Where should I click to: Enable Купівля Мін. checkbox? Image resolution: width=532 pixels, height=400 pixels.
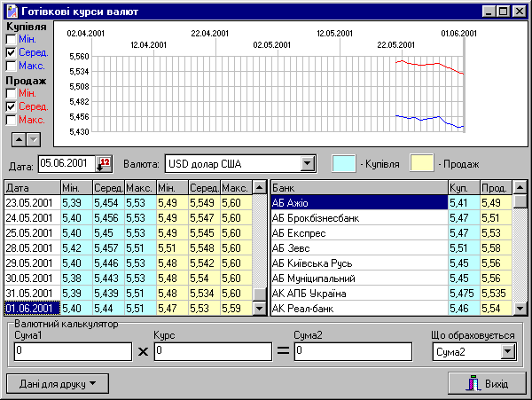[x=11, y=40]
